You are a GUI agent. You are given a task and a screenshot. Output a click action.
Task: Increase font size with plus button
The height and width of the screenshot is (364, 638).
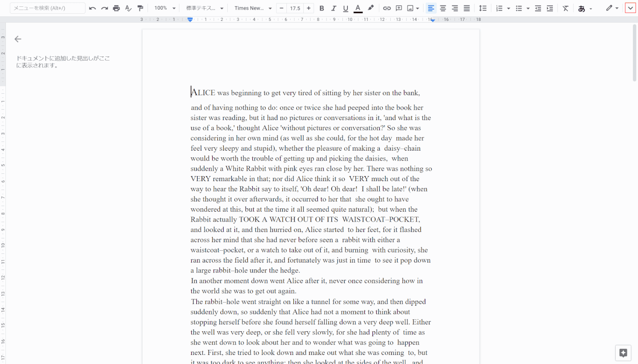(309, 8)
